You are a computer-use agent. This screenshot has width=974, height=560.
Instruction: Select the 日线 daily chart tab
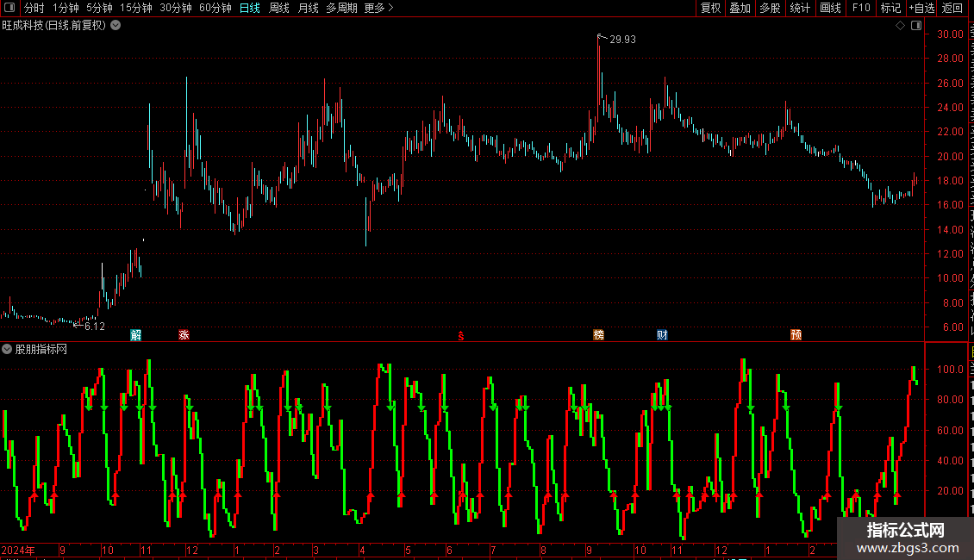point(250,8)
